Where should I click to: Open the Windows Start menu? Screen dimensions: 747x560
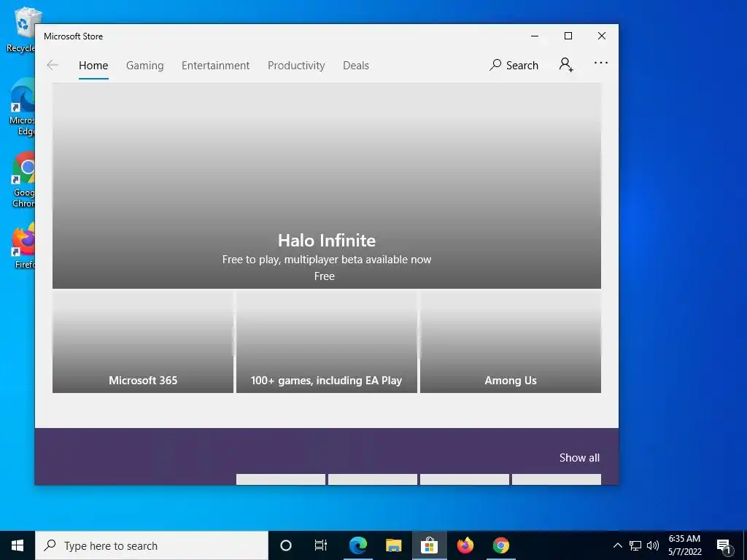point(18,545)
